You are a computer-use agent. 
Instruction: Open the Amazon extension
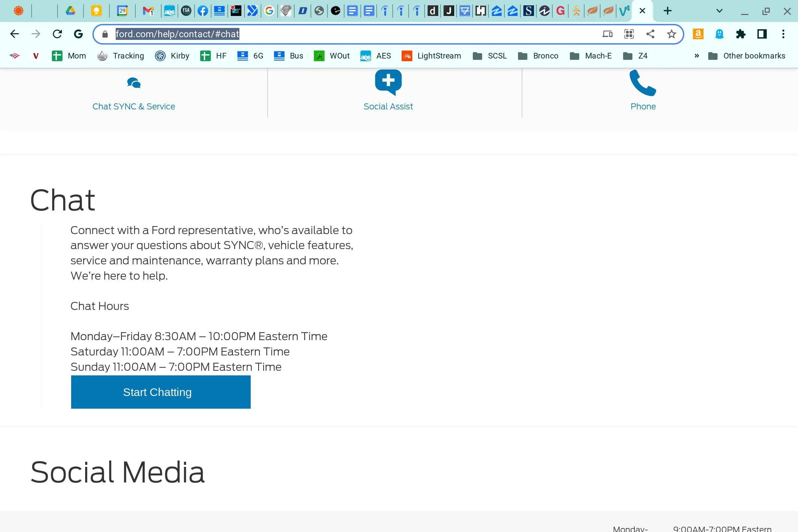pyautogui.click(x=698, y=34)
